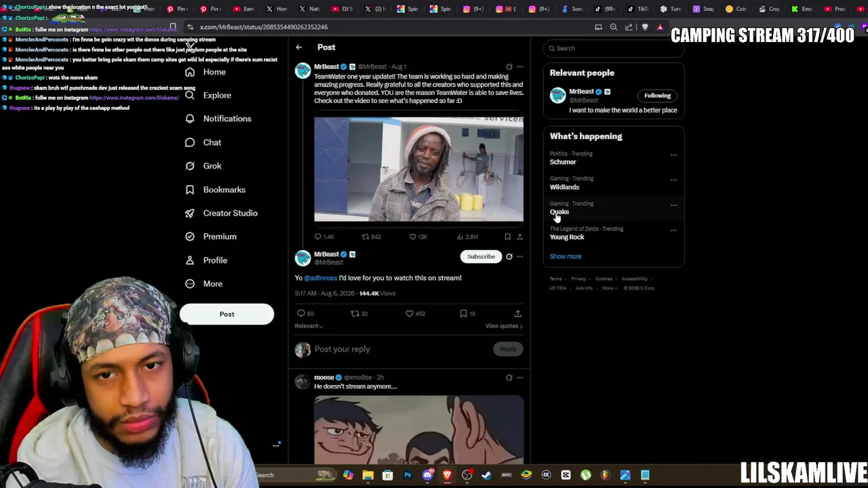This screenshot has width=868, height=488.
Task: Open the Steam icon in the taskbar
Action: pos(486,475)
